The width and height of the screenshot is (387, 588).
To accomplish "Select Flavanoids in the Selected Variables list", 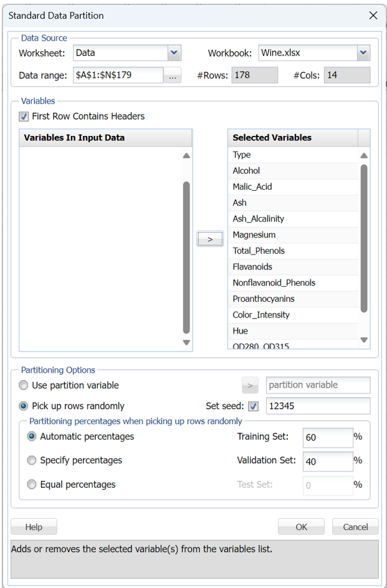I will [252, 267].
